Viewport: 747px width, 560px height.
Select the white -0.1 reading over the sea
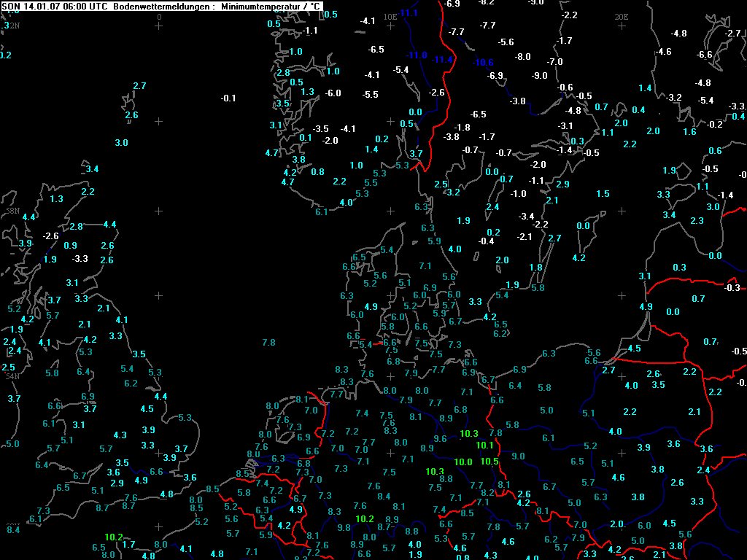tap(228, 98)
